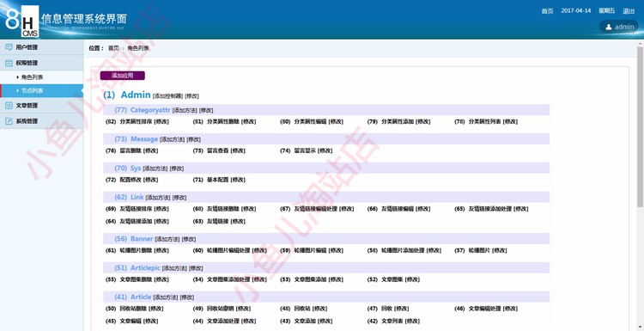Viewport: 644px width, 331px height.
Task: Edit node 文章图集删除 (55)
Action: pyautogui.click(x=161, y=279)
